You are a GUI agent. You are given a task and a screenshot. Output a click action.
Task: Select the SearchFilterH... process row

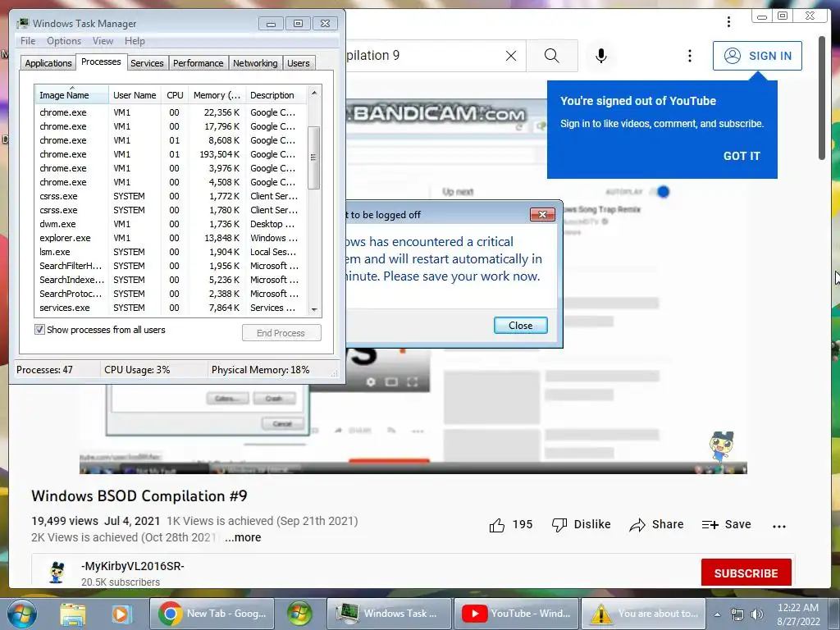pos(171,266)
